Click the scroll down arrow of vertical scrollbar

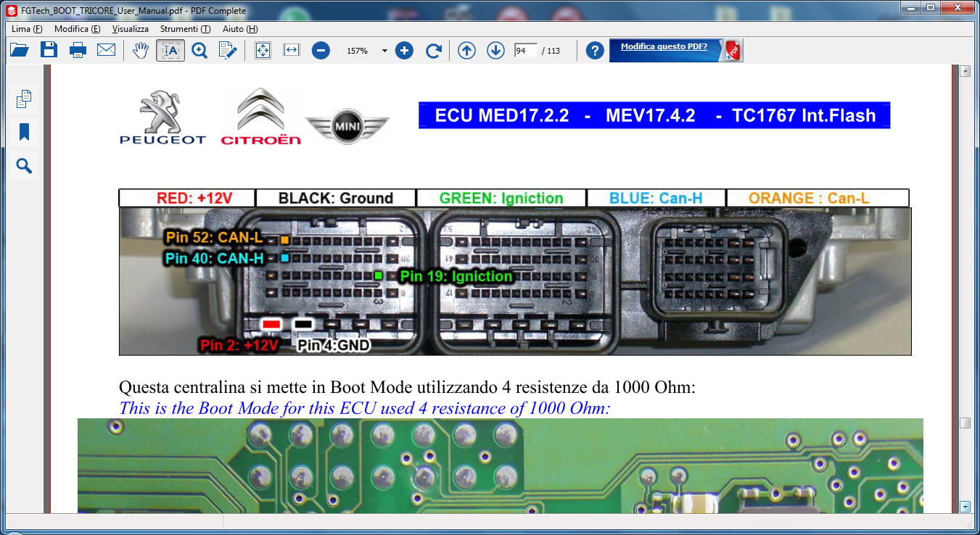click(965, 507)
